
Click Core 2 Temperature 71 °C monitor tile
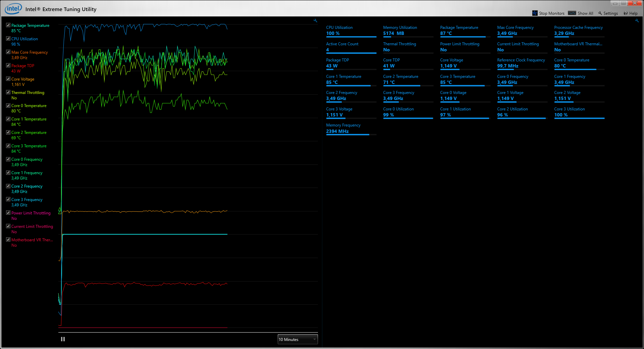tap(408, 80)
